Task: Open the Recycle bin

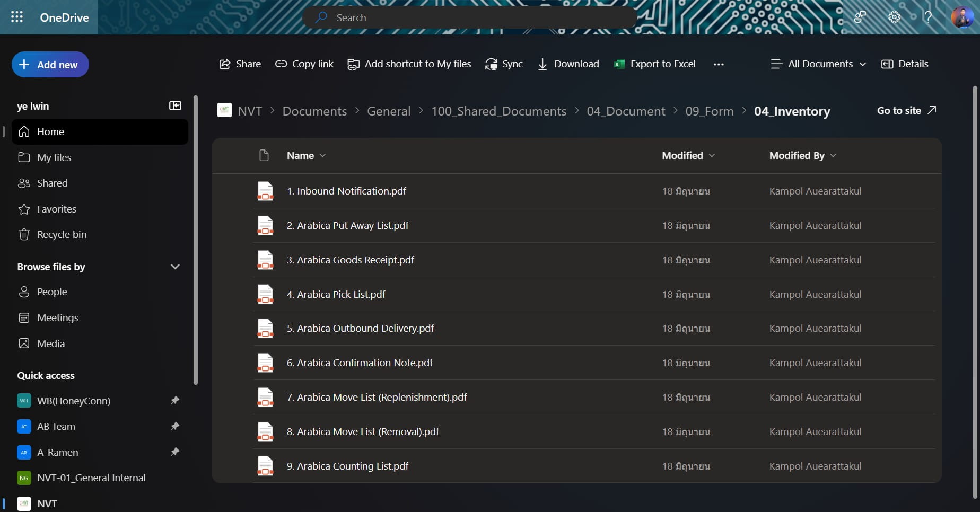Action: 62,234
